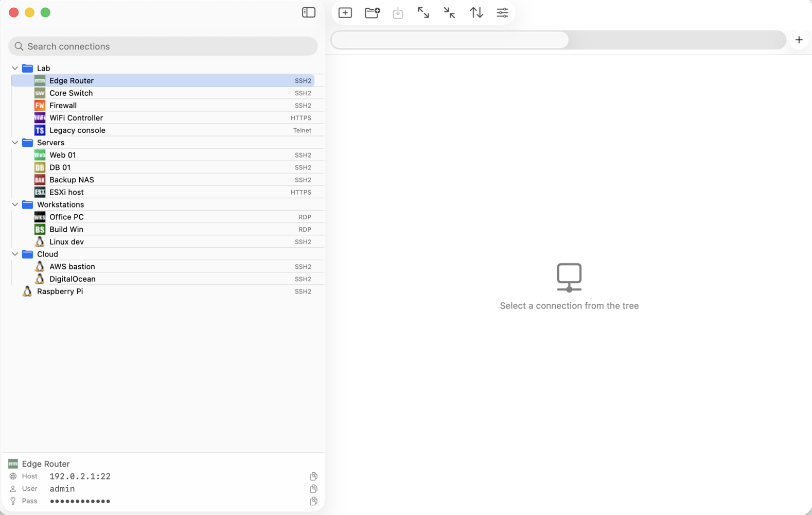
Task: Select the Workstations folder icon
Action: (28, 204)
